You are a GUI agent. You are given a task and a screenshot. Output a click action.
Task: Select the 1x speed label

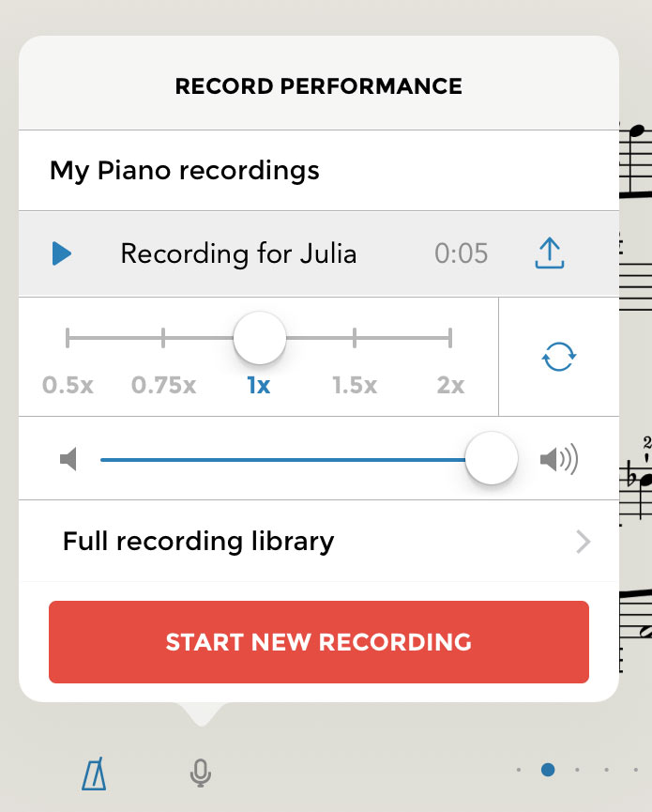click(x=259, y=386)
